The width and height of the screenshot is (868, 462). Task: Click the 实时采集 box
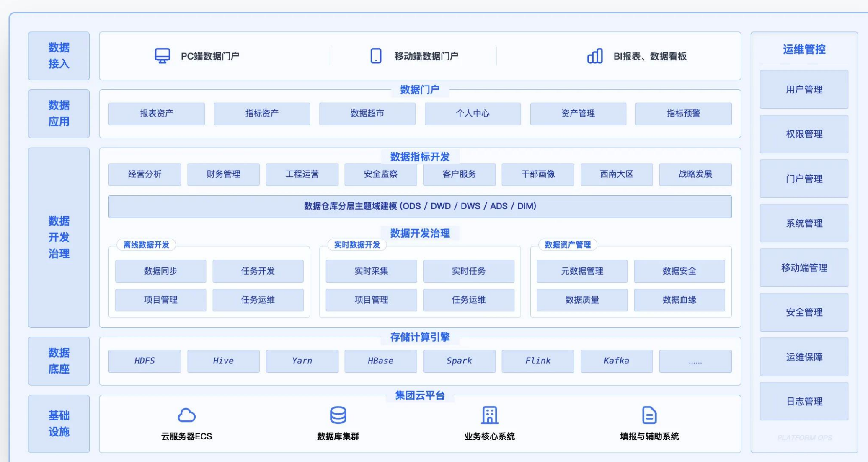tap(371, 271)
